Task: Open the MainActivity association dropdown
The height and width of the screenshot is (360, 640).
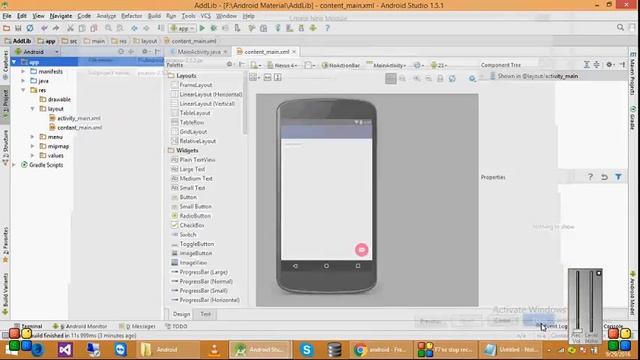Action: [386, 65]
